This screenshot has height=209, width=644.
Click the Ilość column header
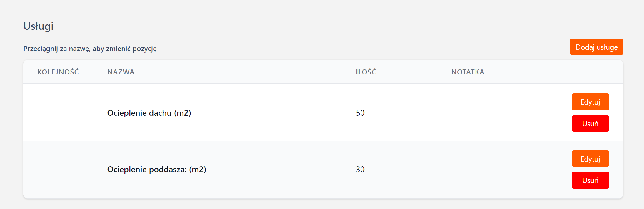[x=366, y=72]
